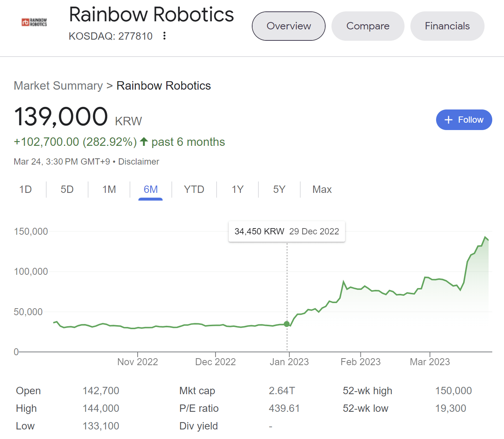Click the Feb 2023 axis label
The image size is (504, 439).
pos(360,362)
